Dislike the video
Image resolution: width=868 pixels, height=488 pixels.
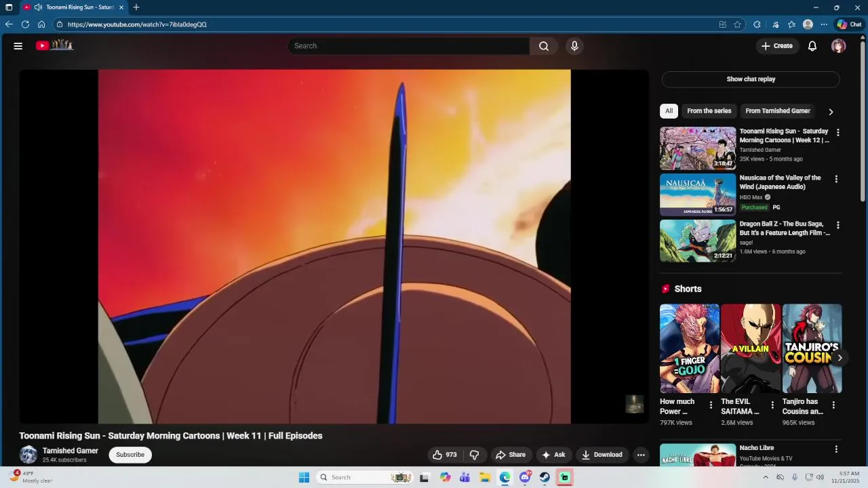[x=475, y=455]
